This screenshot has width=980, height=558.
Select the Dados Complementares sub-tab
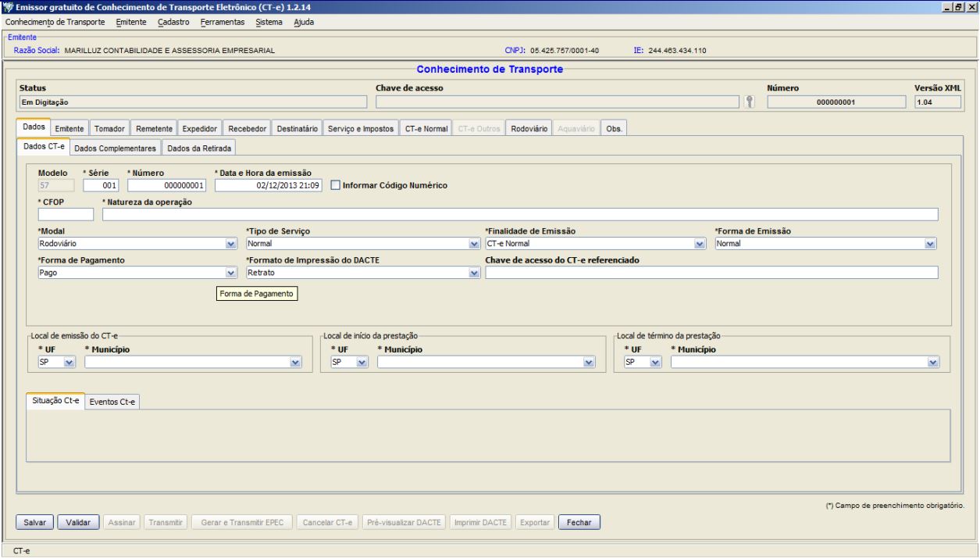(116, 148)
